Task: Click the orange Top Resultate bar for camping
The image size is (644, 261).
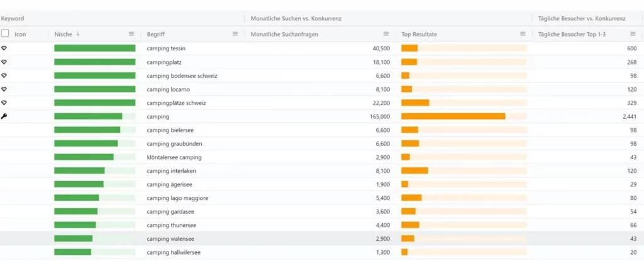Action: [453, 116]
